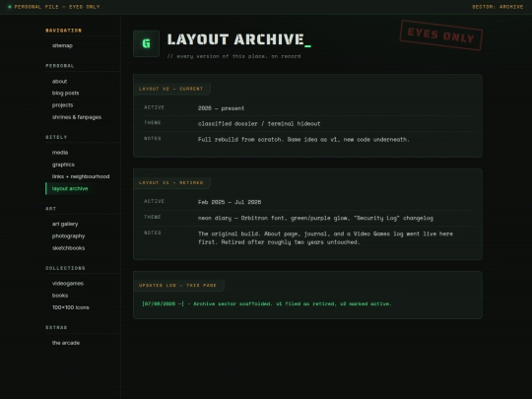Image resolution: width=532 pixels, height=399 pixels.
Task: Click the EXTRAS section heading
Action: (x=56, y=327)
